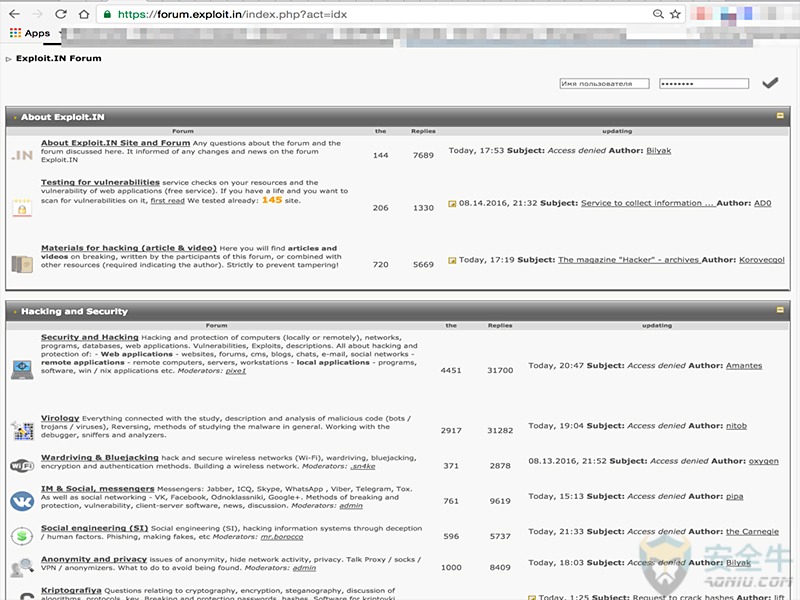Open the Apps shortcut in bookmarks bar

pyautogui.click(x=30, y=33)
